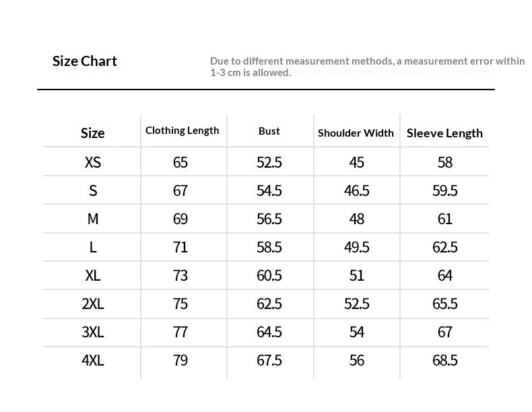Select the Sleeve Length column header
This screenshot has height=412, width=532.
[x=444, y=133]
